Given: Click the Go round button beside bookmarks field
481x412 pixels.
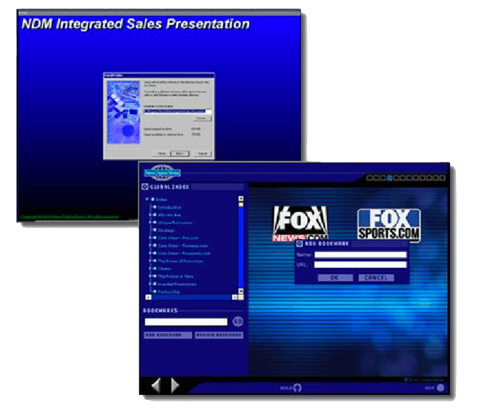Looking at the screenshot, I should (x=238, y=321).
